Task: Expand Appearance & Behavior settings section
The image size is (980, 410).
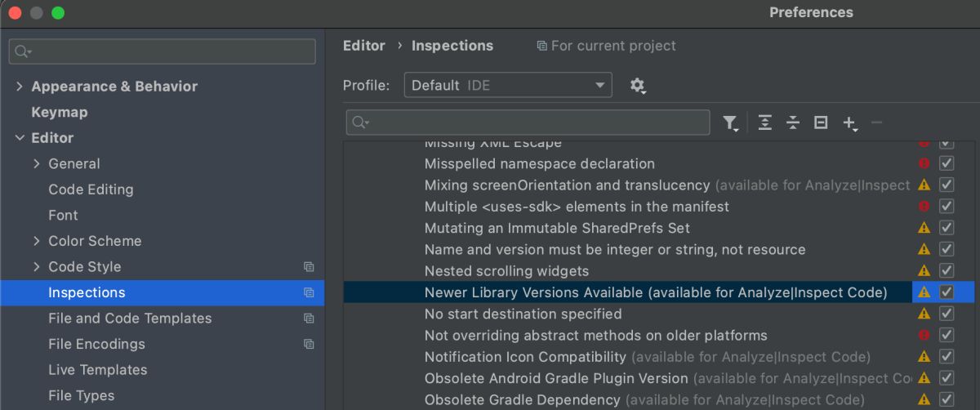Action: pos(20,87)
